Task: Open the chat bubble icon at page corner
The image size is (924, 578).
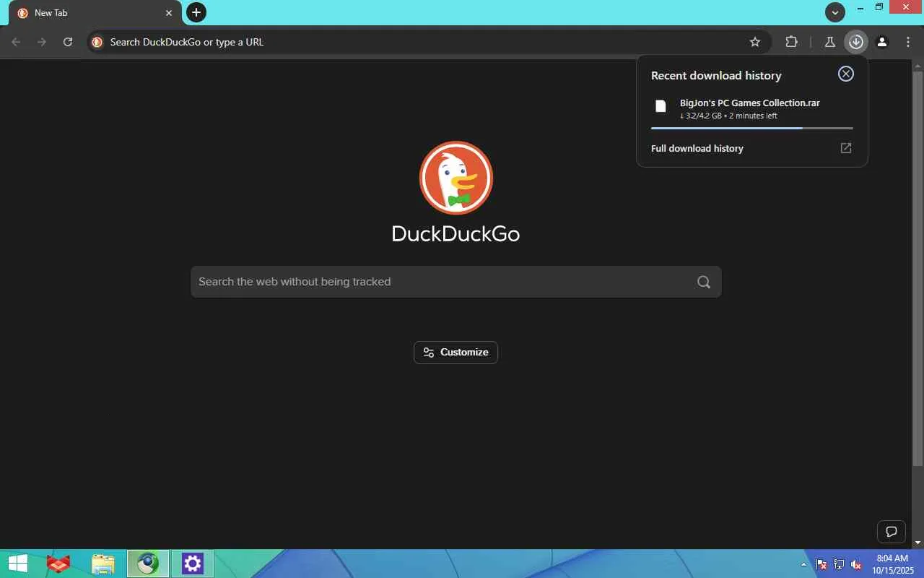Action: (892, 532)
